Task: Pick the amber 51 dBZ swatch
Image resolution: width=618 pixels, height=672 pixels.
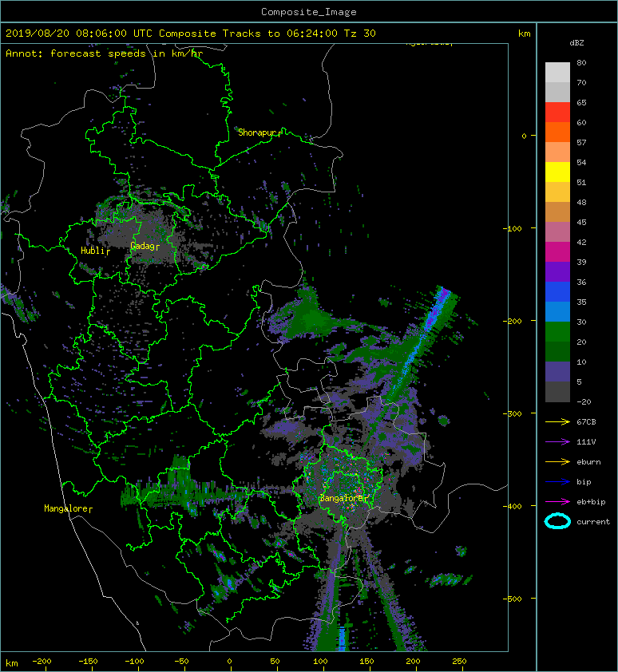Action: click(x=557, y=192)
